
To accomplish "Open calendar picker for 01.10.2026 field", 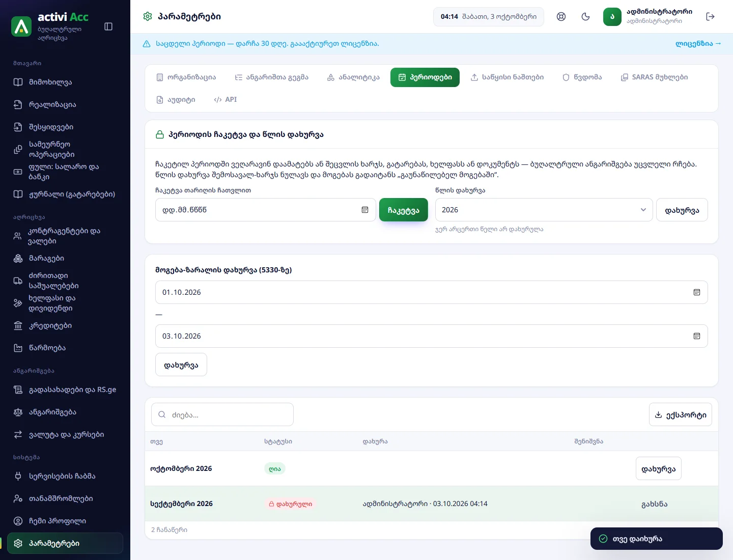I will point(697,292).
